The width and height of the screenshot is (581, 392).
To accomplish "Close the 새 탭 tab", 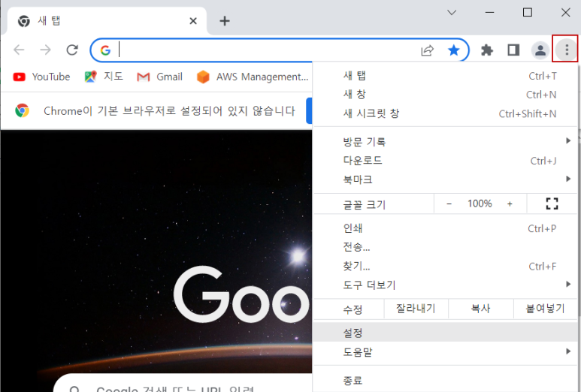I will pyautogui.click(x=193, y=21).
